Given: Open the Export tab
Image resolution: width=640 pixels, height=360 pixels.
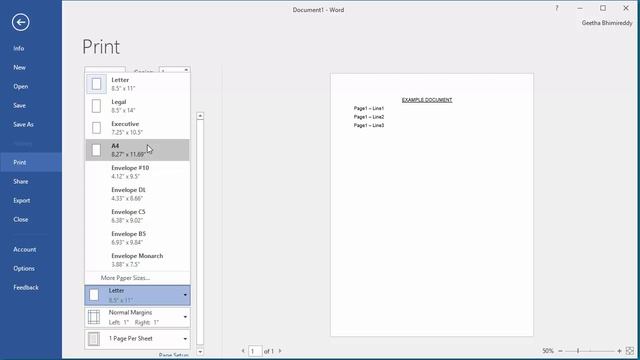Looking at the screenshot, I should [22, 200].
